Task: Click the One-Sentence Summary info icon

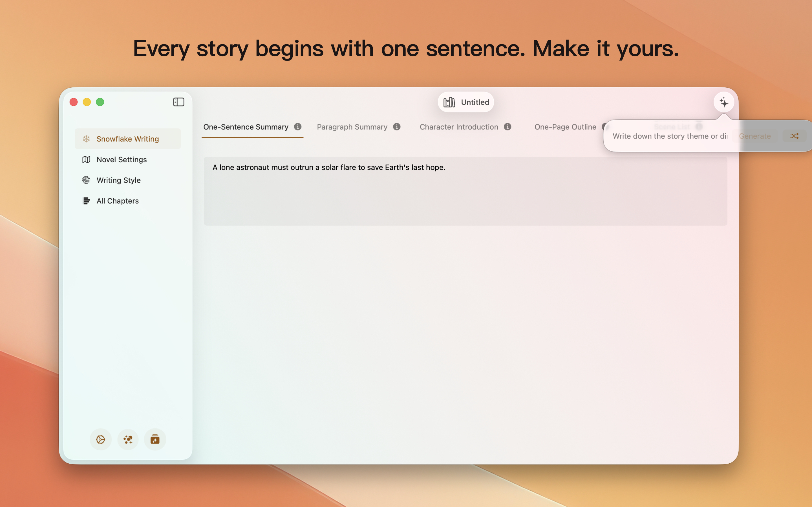Action: (298, 127)
